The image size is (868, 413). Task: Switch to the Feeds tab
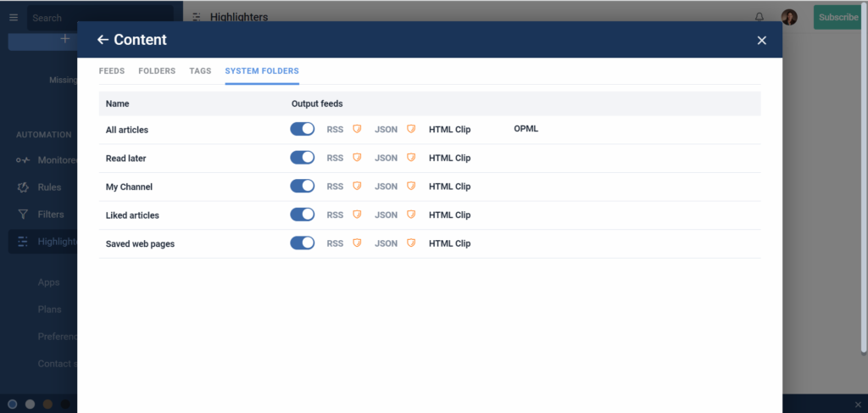point(112,71)
